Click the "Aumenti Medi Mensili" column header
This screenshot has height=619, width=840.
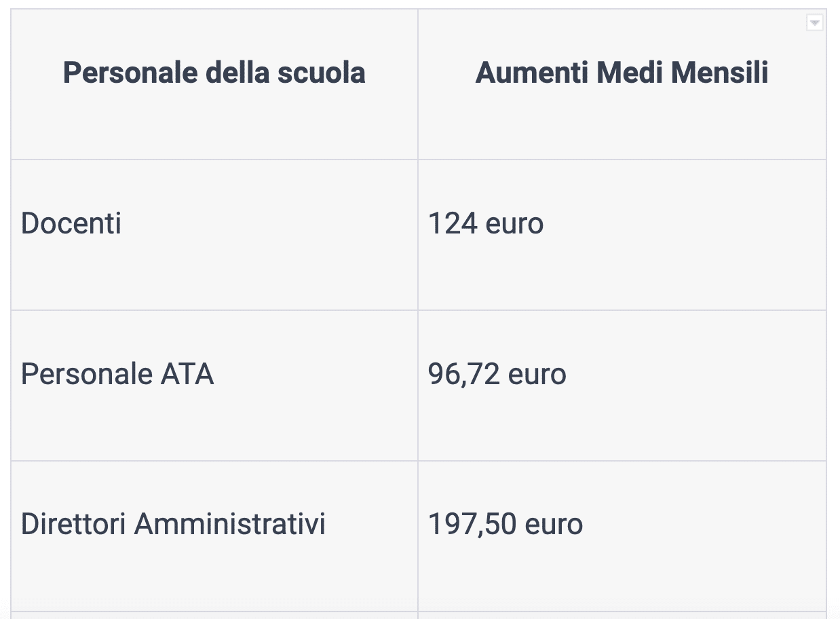[x=622, y=73]
